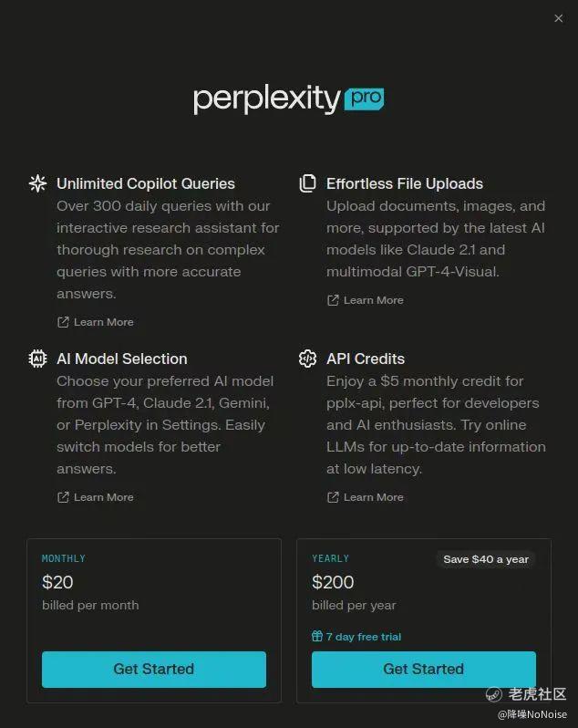The width and height of the screenshot is (578, 728).
Task: Click the Save $40 a year badge
Action: pyautogui.click(x=486, y=559)
